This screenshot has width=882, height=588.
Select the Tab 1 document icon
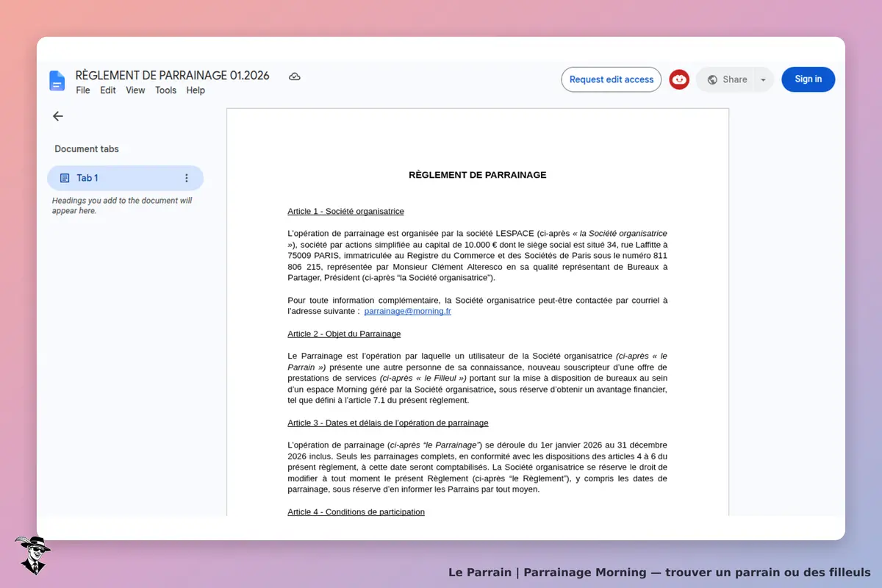tap(65, 178)
